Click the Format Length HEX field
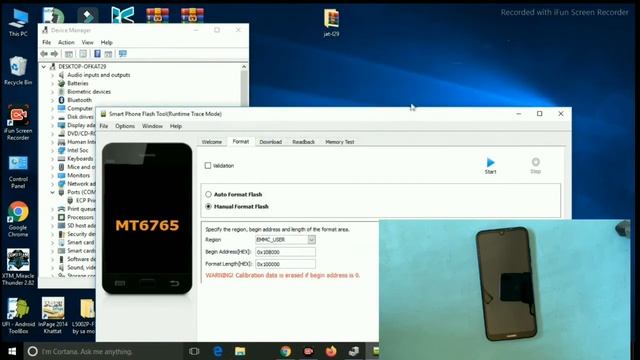Screen dimensions: 640x360 click(x=285, y=264)
